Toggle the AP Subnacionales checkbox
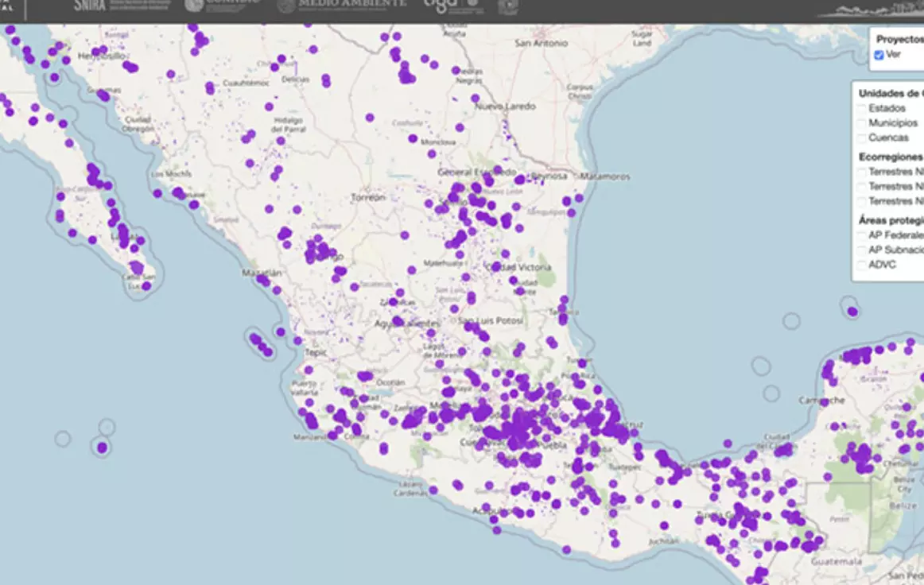924x585 pixels. point(861,250)
